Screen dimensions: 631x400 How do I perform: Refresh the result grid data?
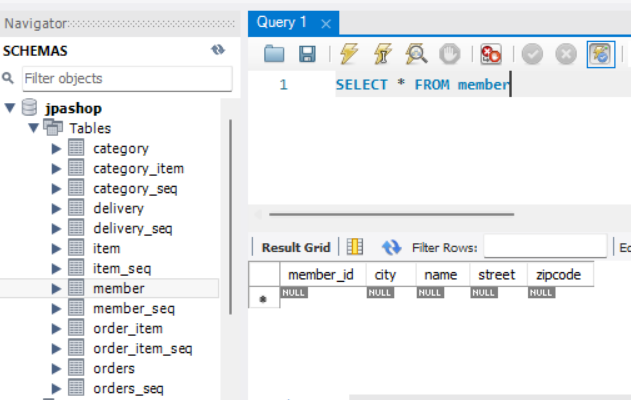pyautogui.click(x=391, y=247)
